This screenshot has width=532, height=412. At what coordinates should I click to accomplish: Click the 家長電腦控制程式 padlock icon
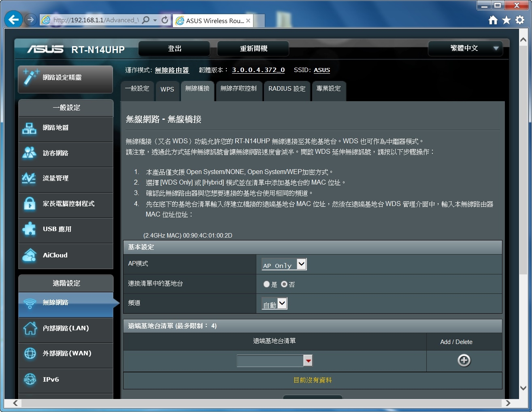tap(29, 204)
